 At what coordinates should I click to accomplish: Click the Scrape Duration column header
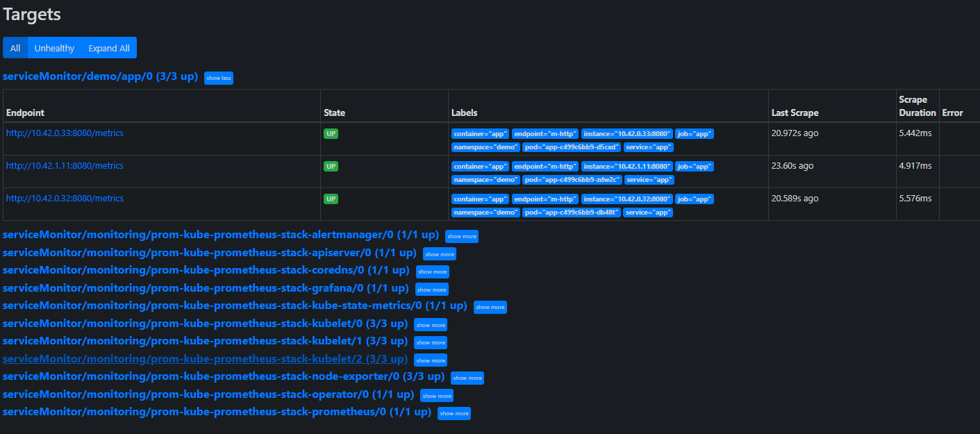point(917,106)
